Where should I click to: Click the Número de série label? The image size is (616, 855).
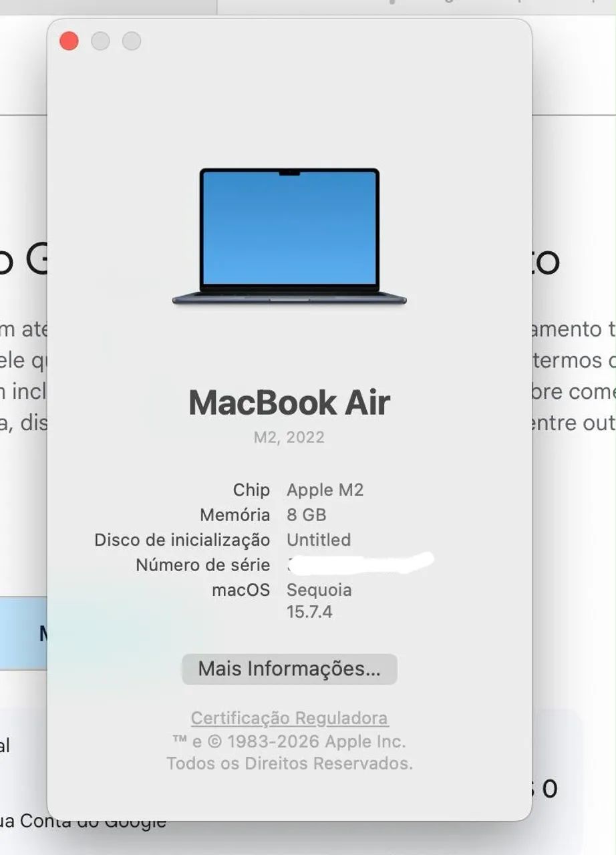tap(203, 565)
